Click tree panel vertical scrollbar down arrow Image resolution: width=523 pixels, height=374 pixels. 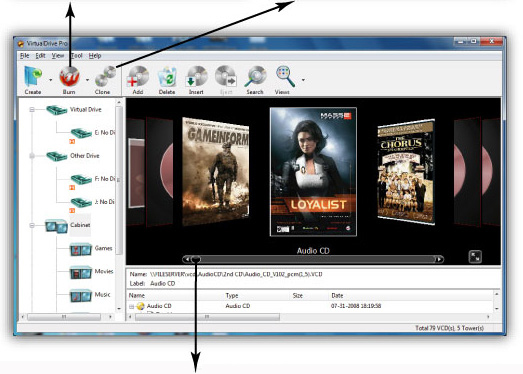(119, 309)
